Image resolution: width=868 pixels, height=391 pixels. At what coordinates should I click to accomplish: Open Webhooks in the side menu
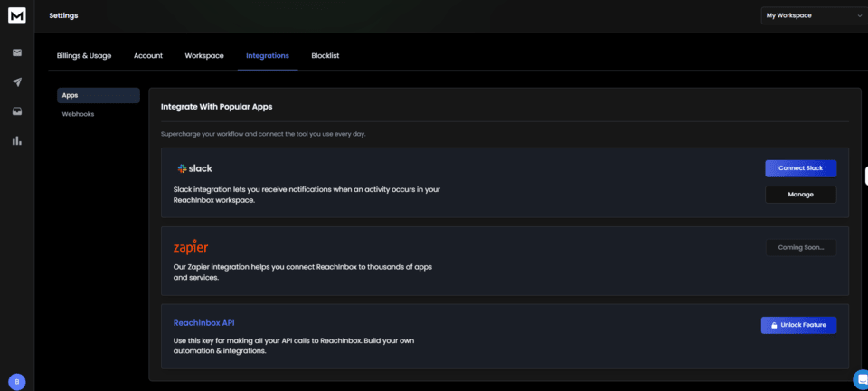[78, 114]
